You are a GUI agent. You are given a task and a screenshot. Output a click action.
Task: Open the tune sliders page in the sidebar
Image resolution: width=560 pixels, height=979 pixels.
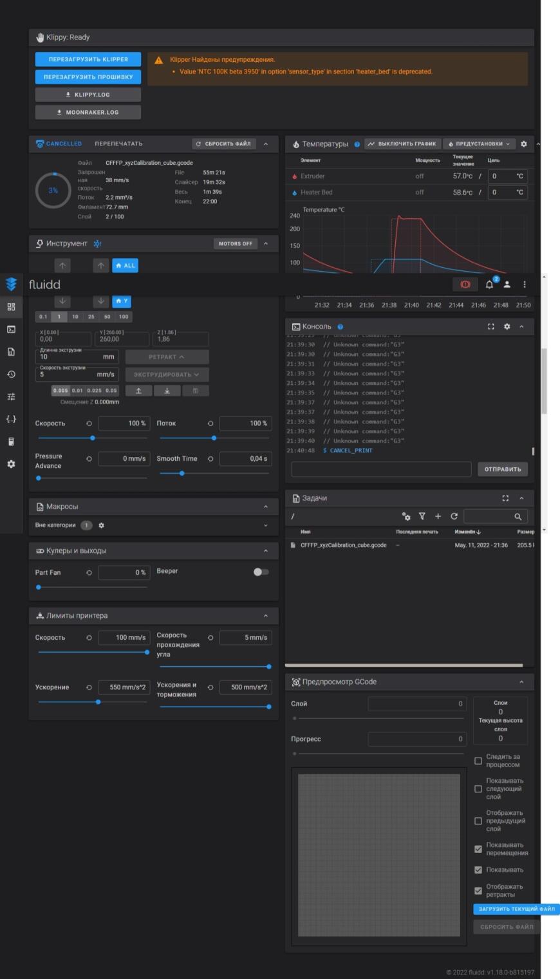point(11,396)
